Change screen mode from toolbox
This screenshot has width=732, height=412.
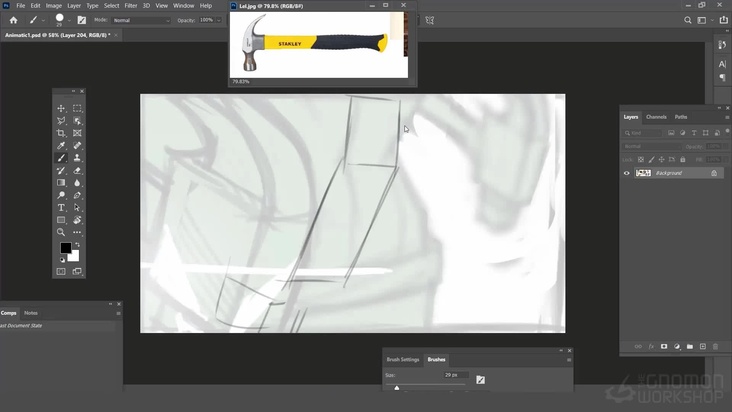coord(77,271)
